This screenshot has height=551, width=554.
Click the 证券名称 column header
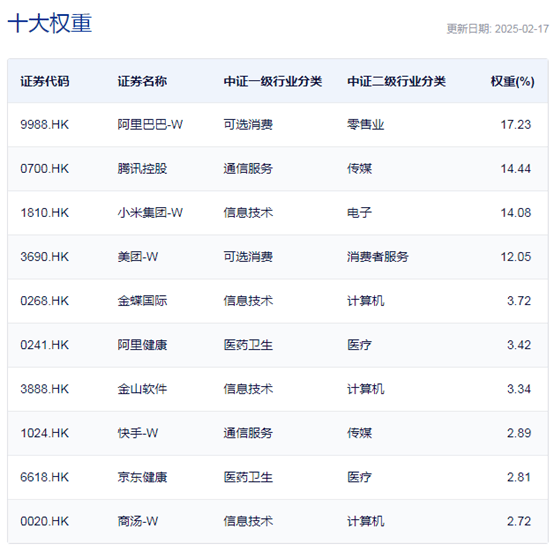(142, 82)
